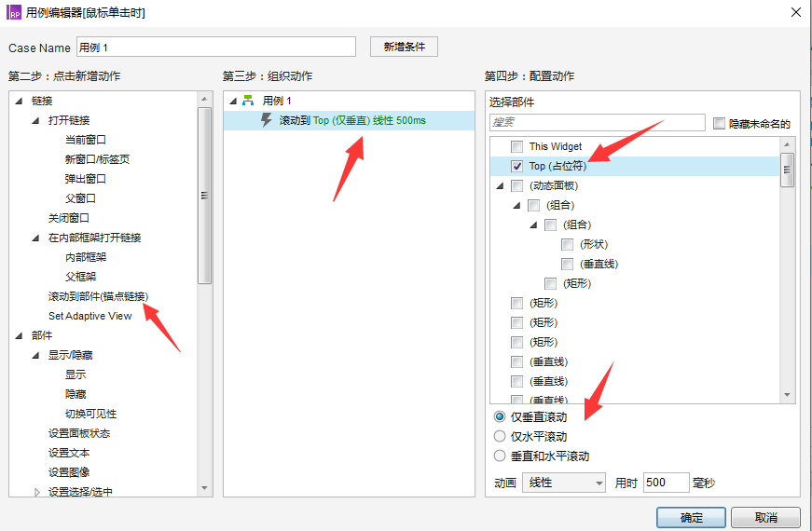Click the case tree icon next to 用例 1

(x=248, y=101)
